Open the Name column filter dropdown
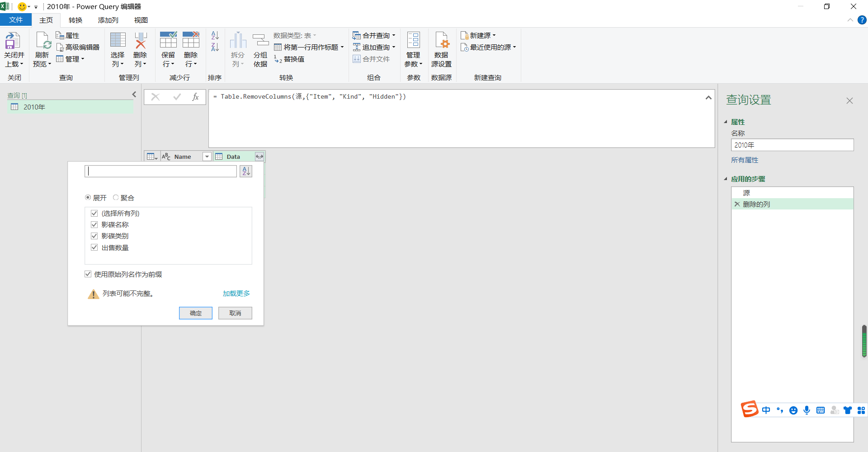The width and height of the screenshot is (868, 452). 207,157
